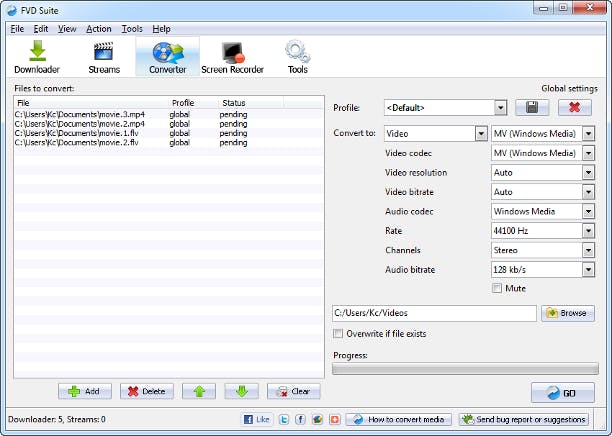Screen dimensions: 612x436
Task: Click the File column header
Action: pyautogui.click(x=92, y=103)
